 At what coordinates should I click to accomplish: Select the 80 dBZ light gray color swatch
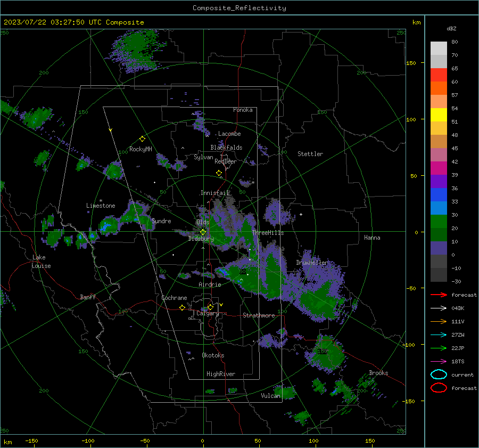pyautogui.click(x=439, y=48)
